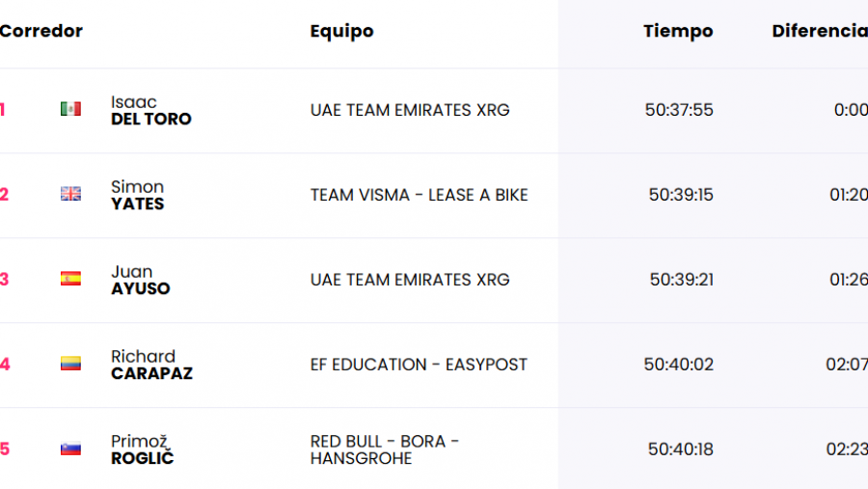Open rider Primož ROGLIČ

click(143, 449)
